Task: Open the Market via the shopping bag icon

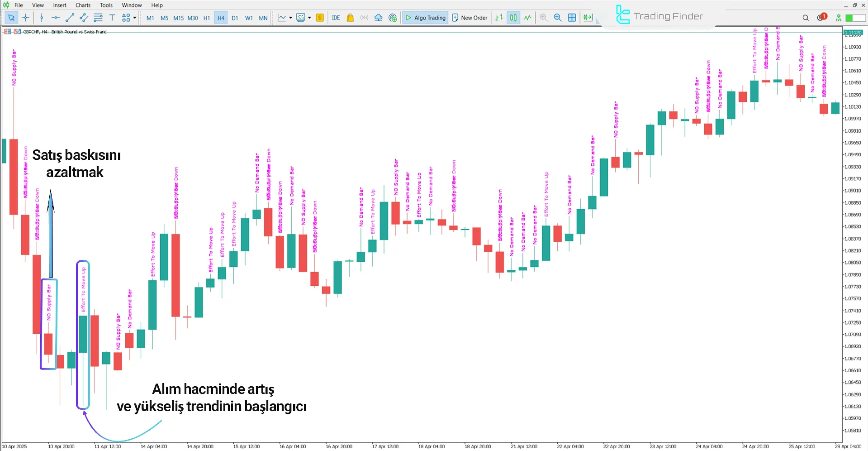Action: pos(350,18)
